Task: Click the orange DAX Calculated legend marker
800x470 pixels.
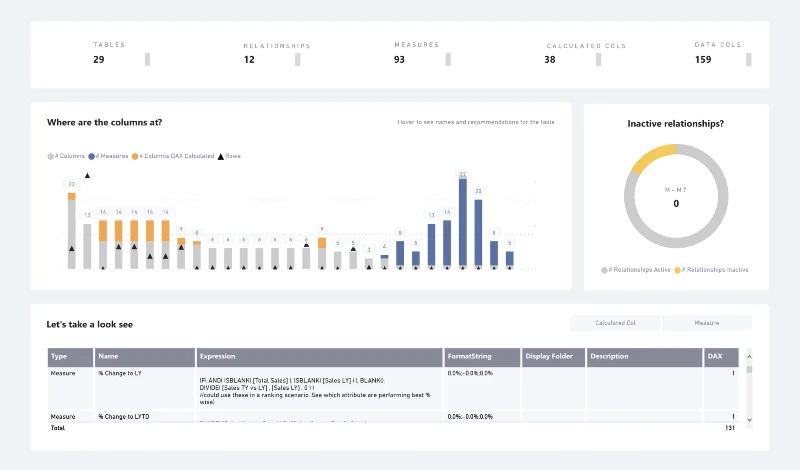Action: click(135, 156)
